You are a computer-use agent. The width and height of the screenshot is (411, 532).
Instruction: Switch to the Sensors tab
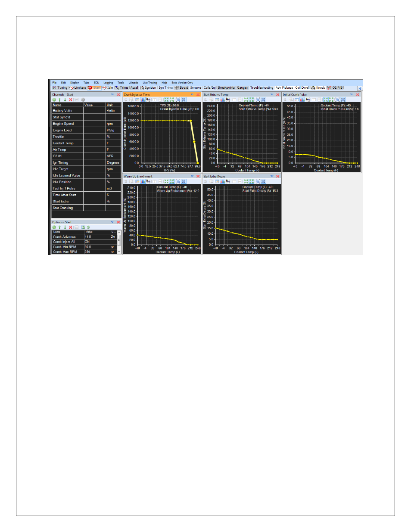pos(196,87)
